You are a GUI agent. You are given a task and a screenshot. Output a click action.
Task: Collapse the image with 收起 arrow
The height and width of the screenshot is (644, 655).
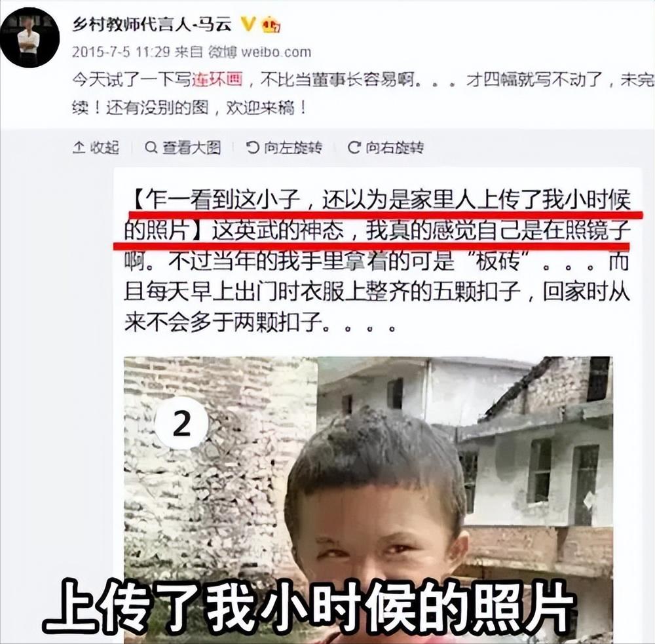click(96, 147)
